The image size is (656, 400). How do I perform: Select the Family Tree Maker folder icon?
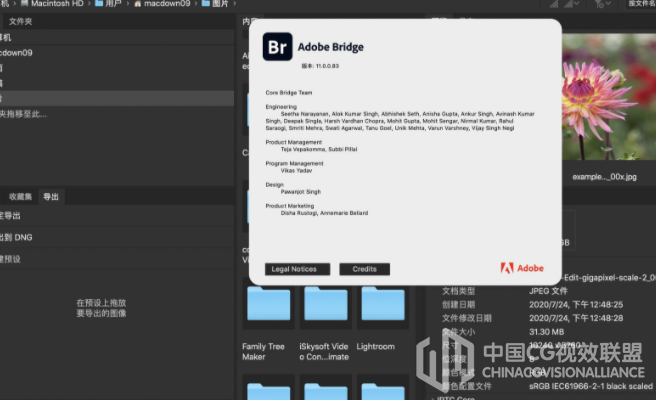269,304
